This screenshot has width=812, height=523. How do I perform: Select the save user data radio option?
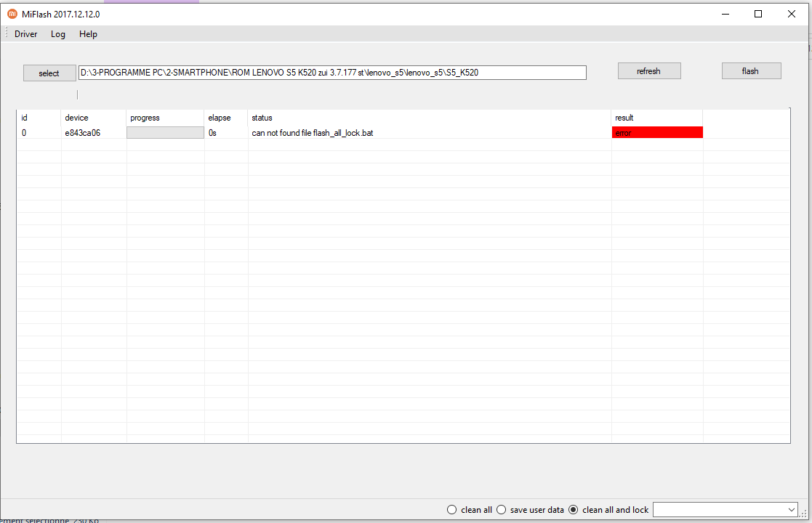(530, 509)
